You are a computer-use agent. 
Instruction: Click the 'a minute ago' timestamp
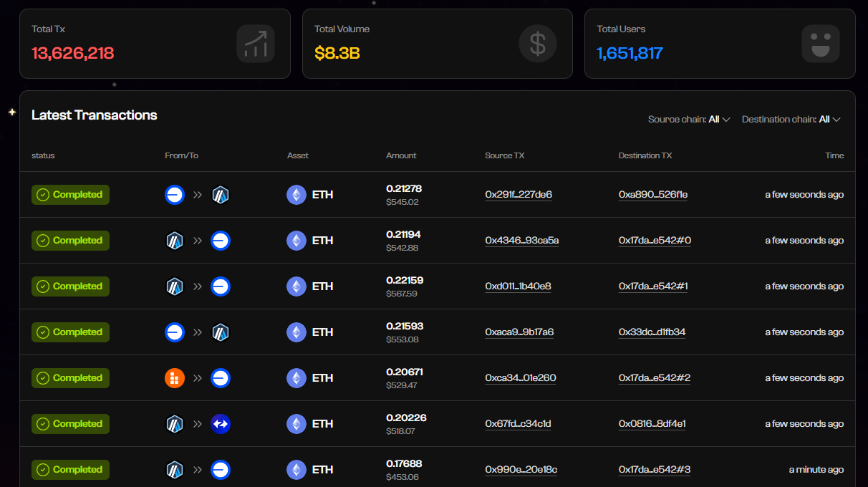[x=816, y=470]
